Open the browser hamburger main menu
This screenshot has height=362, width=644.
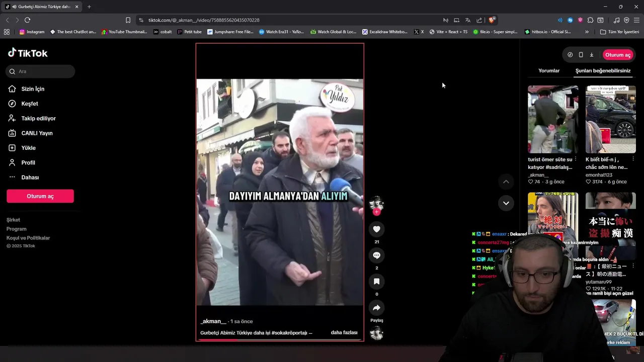637,20
